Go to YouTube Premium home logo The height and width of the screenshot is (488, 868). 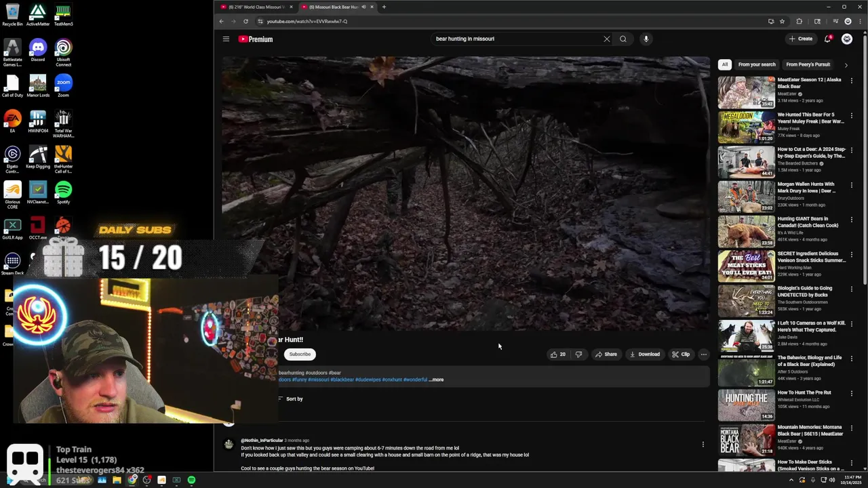(256, 39)
